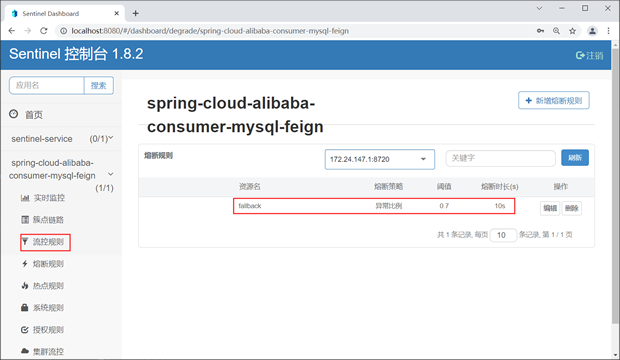The image size is (620, 360).
Task: Click 删除 delete for fallback rule
Action: click(571, 208)
